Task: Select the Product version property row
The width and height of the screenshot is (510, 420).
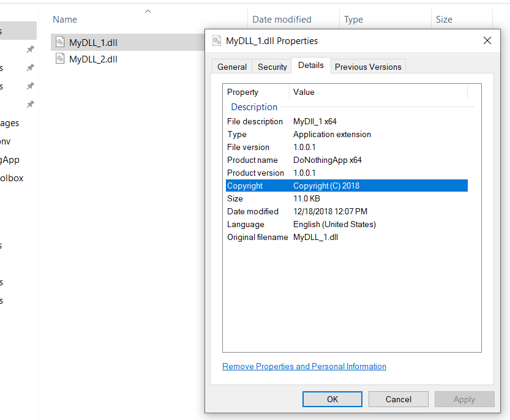Action: pyautogui.click(x=347, y=173)
